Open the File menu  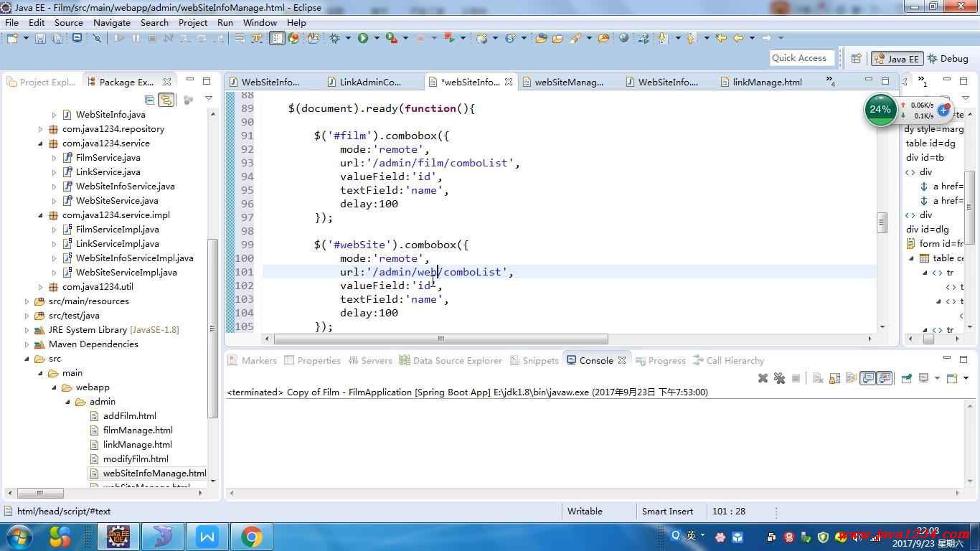[12, 22]
